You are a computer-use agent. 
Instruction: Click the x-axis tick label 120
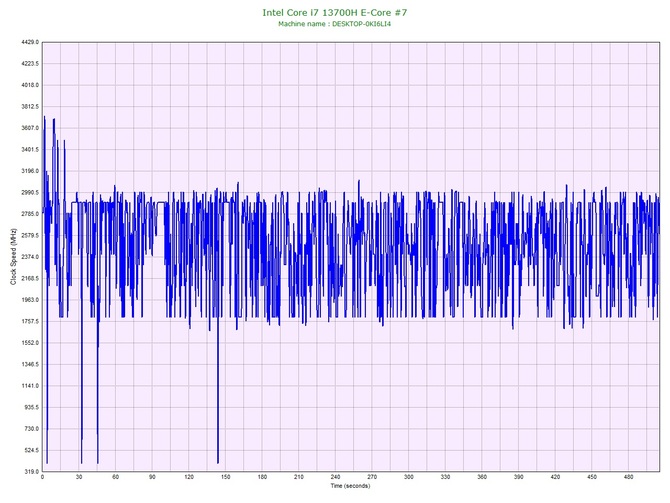189,477
